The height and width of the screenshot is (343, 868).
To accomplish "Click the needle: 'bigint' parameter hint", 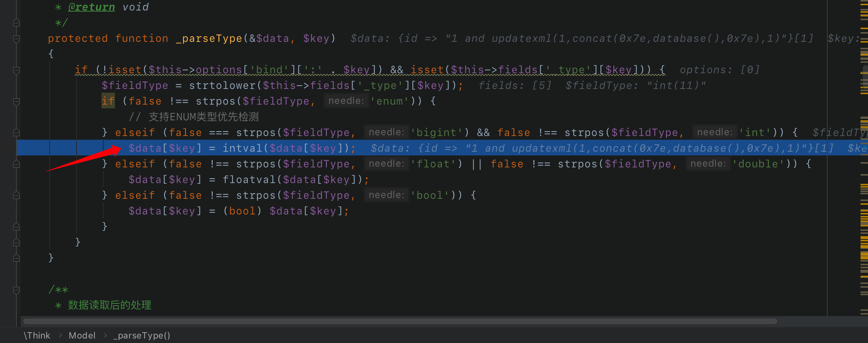I will coord(386,132).
